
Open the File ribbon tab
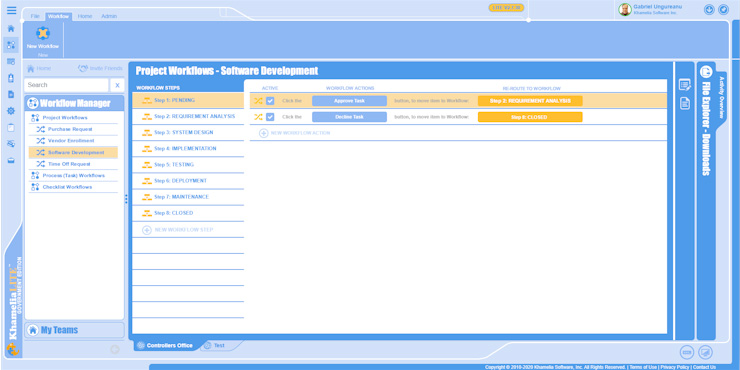click(x=35, y=16)
